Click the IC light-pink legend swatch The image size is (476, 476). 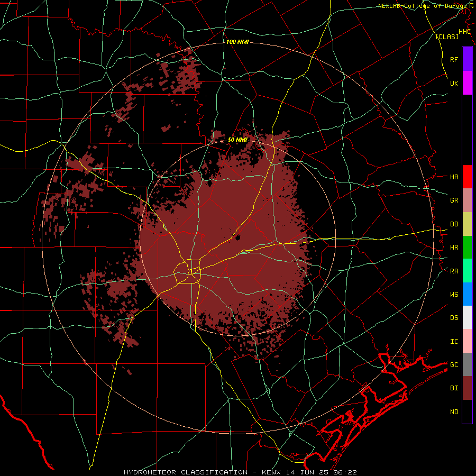click(x=467, y=341)
